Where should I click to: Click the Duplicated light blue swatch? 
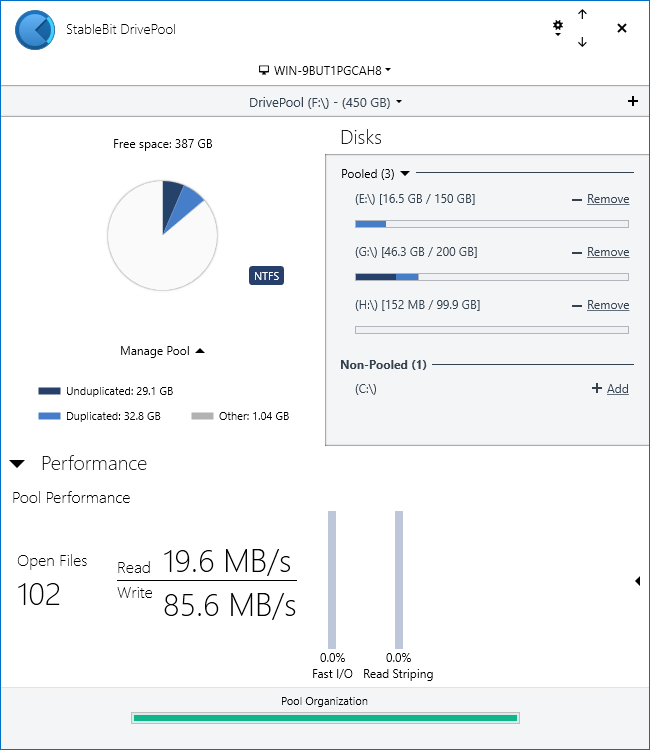[x=49, y=416]
